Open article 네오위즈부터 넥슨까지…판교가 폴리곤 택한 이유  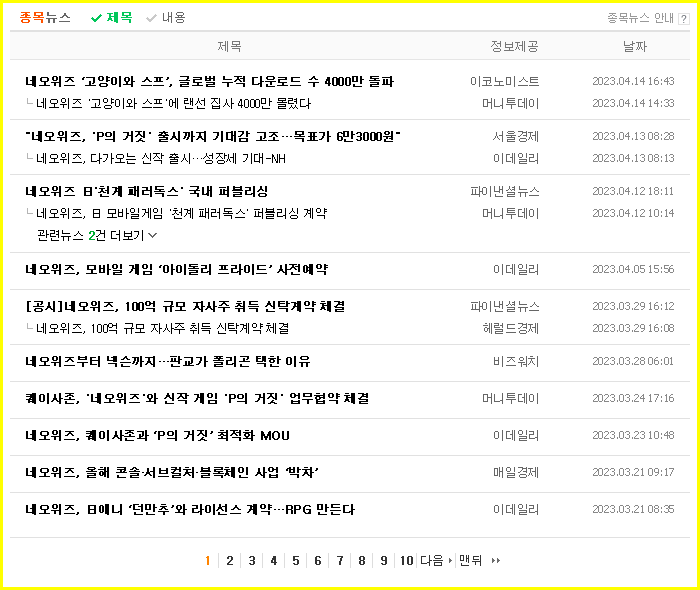(168, 361)
